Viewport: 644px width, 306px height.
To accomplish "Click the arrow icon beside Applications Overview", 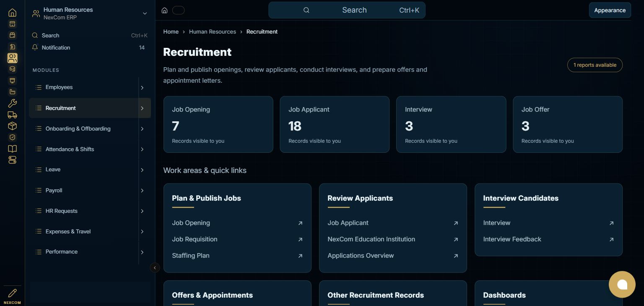I will (x=456, y=256).
